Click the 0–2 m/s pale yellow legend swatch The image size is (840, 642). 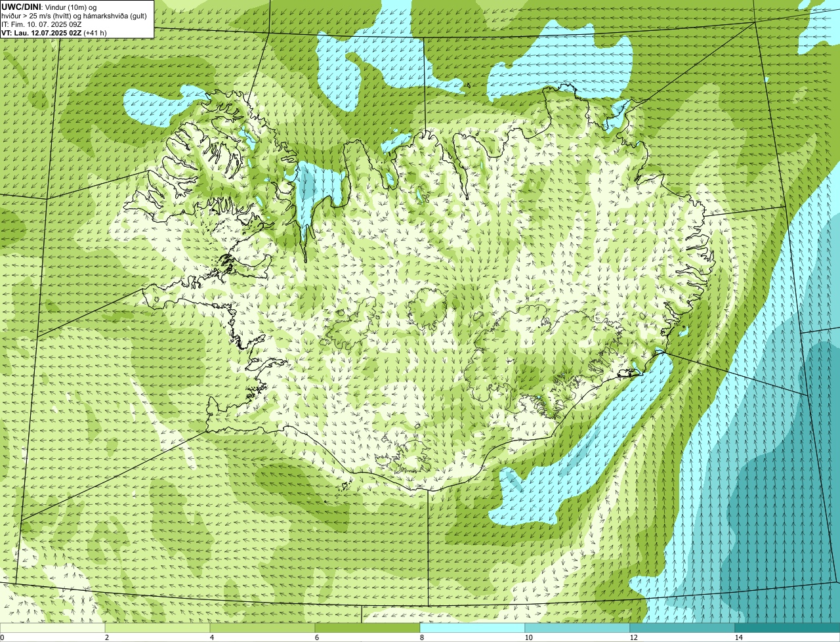point(52,628)
